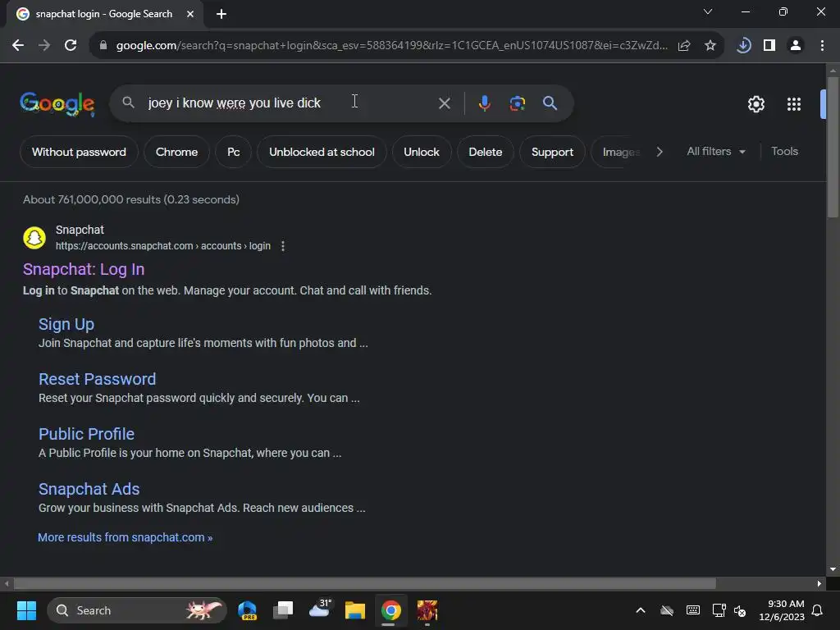
Task: Share this page icon in address bar
Action: pos(684,46)
